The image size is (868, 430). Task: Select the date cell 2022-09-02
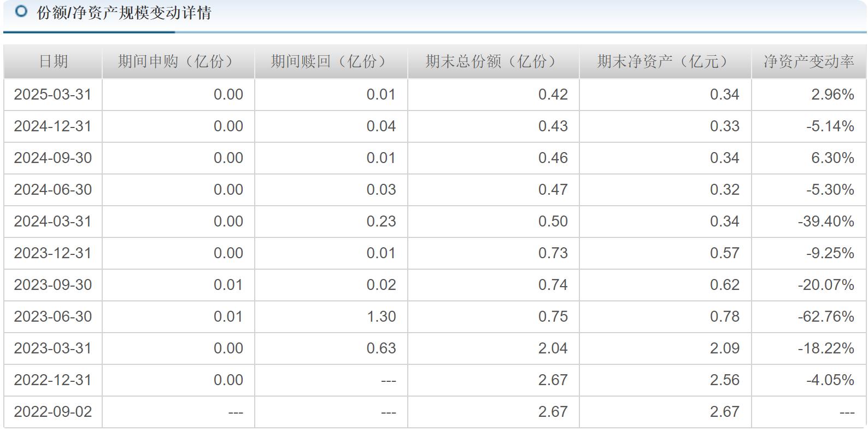pyautogui.click(x=53, y=412)
